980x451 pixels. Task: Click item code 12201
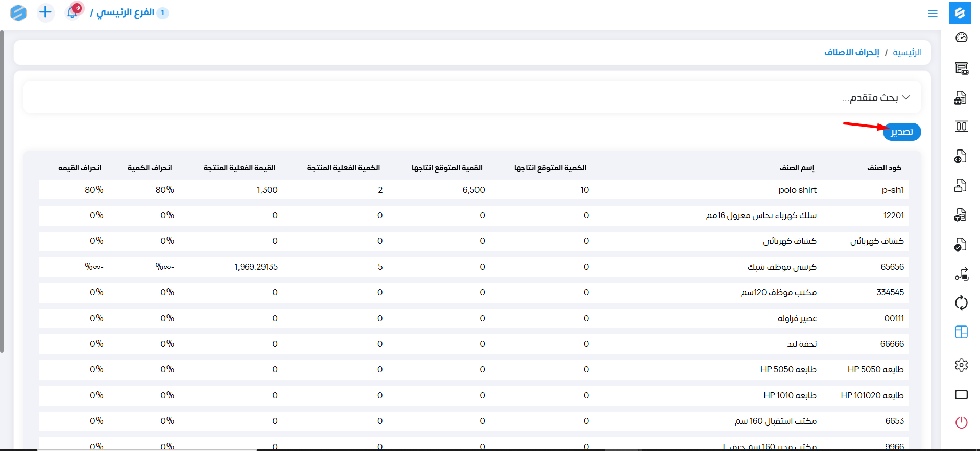(x=894, y=215)
